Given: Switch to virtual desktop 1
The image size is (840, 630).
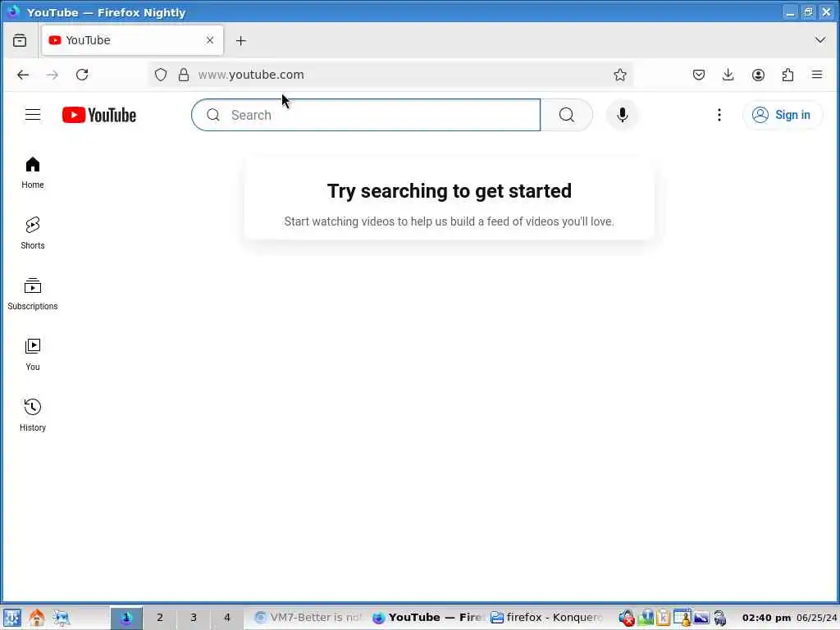Looking at the screenshot, I should click(x=126, y=618).
